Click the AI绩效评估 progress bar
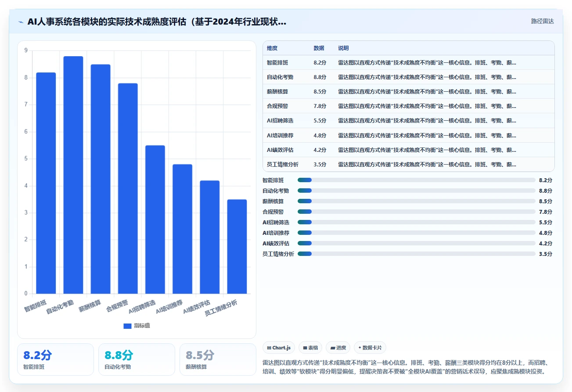This screenshot has height=392, width=572. [416, 243]
